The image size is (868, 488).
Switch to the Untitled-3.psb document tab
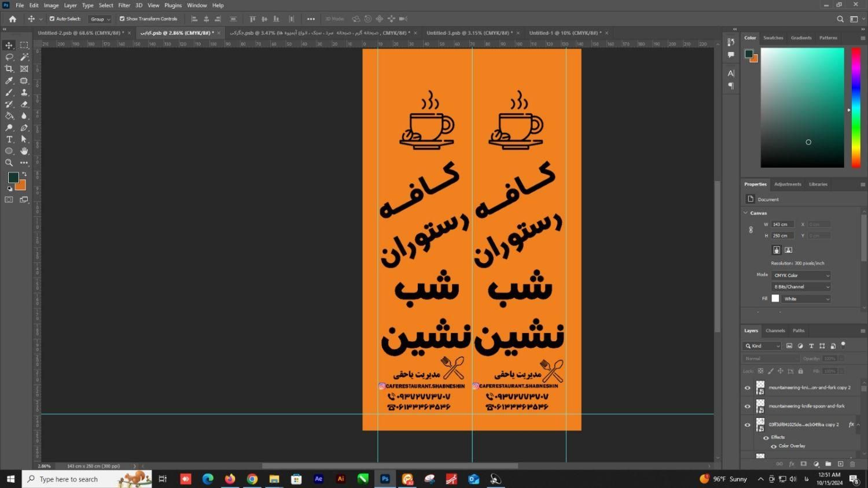pos(469,33)
